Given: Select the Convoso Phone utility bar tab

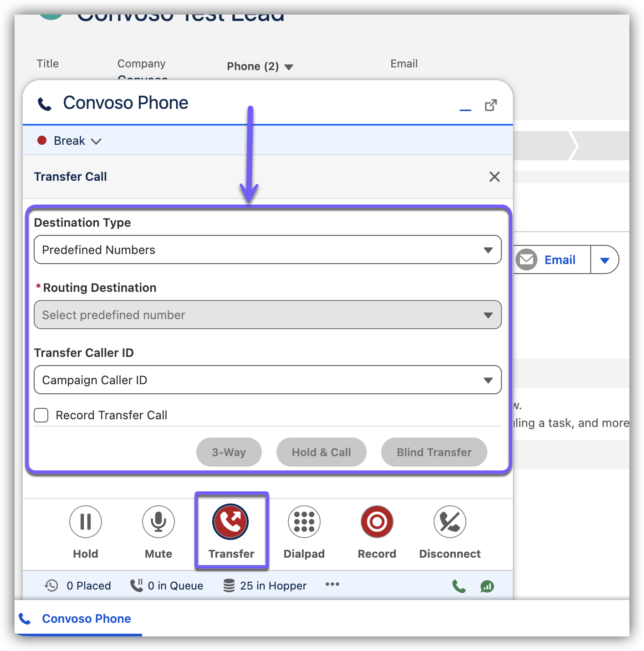Looking at the screenshot, I should [77, 619].
